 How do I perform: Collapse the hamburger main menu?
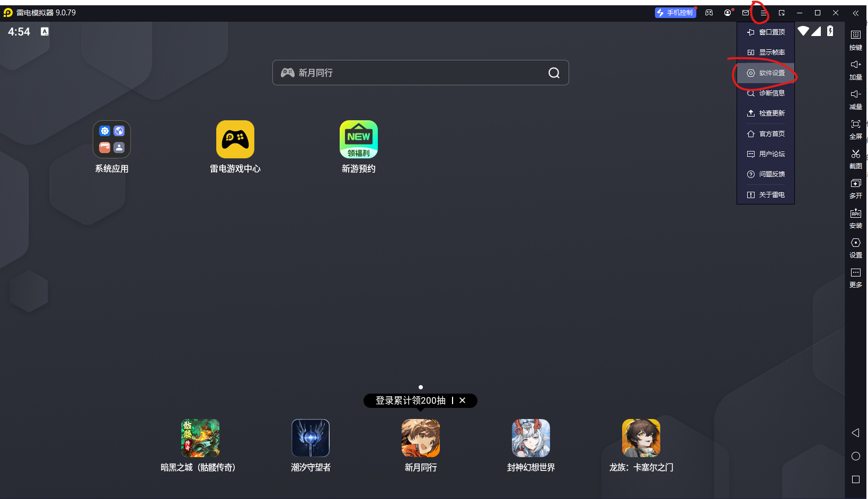click(x=763, y=13)
